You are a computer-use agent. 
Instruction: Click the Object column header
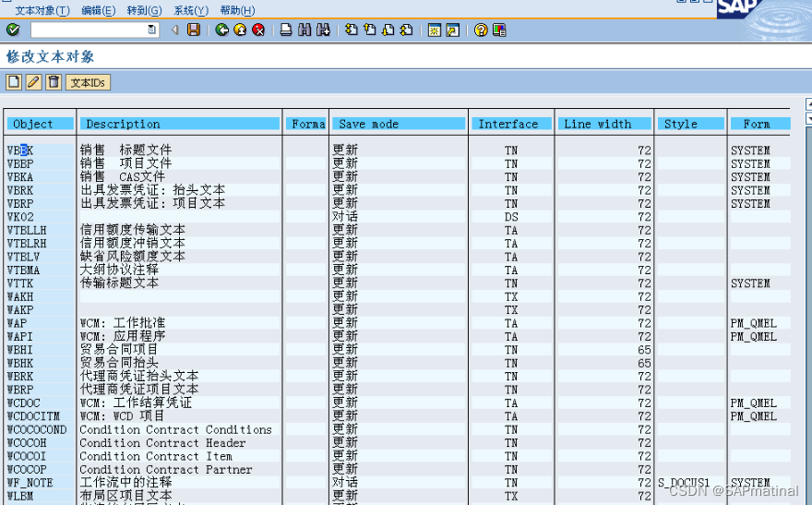[x=41, y=124]
